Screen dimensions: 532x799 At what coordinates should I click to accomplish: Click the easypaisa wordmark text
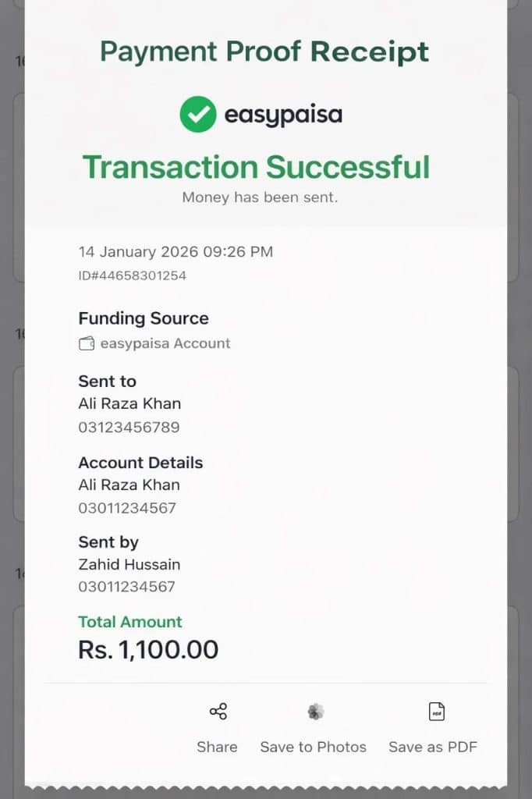pos(283,115)
